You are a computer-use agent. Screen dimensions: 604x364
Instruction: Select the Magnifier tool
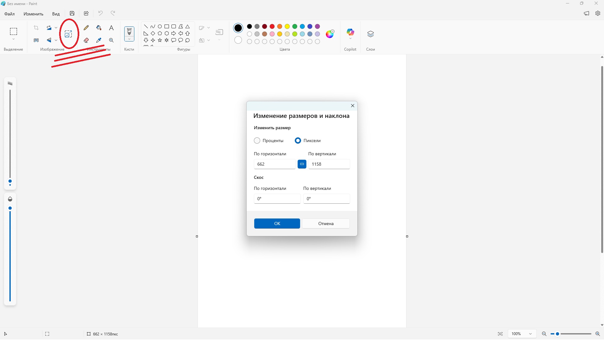pos(111,40)
